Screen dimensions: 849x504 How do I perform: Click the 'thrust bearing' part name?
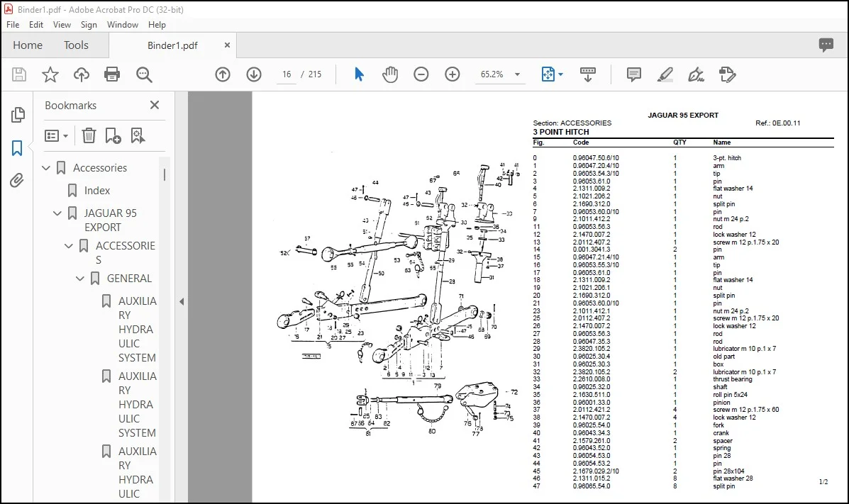pos(733,379)
